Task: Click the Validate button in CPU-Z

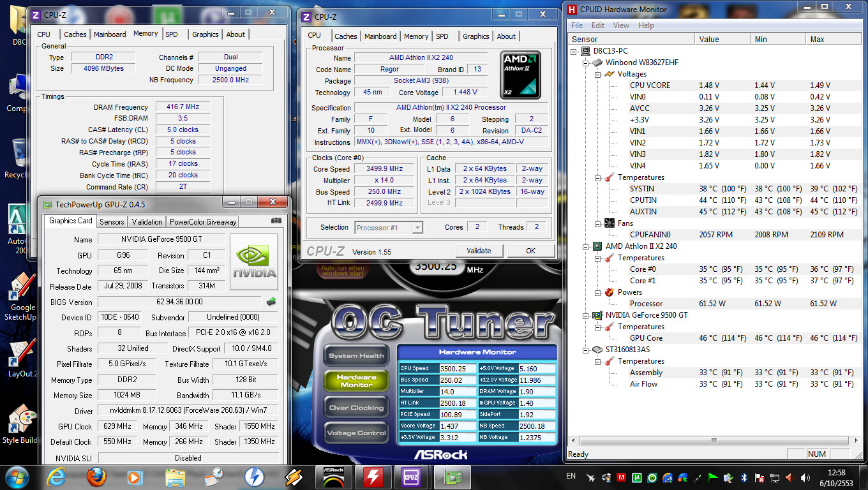Action: click(x=479, y=251)
